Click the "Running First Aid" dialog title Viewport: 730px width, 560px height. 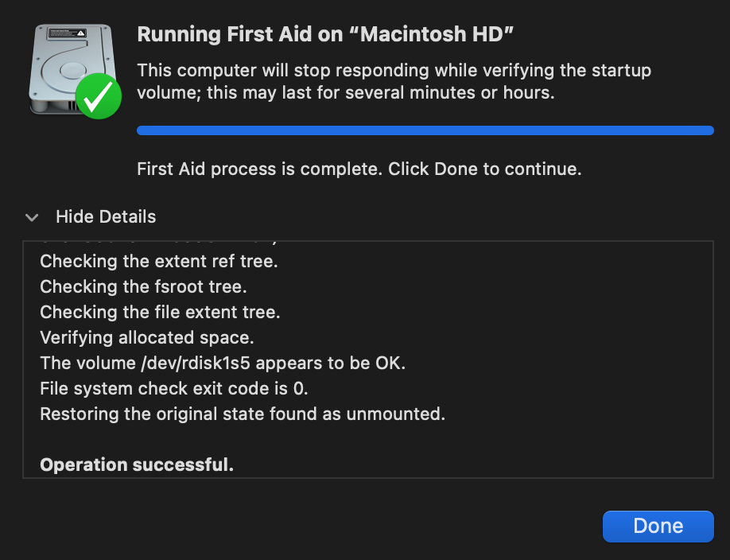pos(325,35)
